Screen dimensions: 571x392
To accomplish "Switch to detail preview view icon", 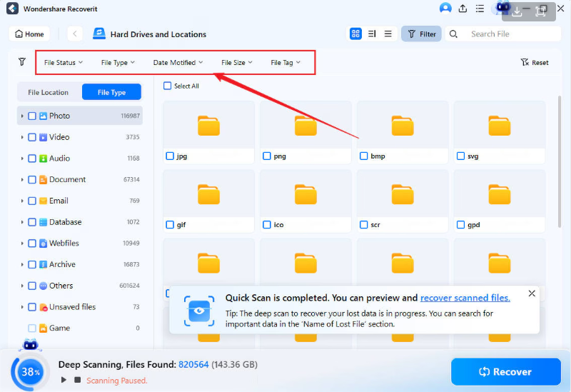I will [372, 34].
